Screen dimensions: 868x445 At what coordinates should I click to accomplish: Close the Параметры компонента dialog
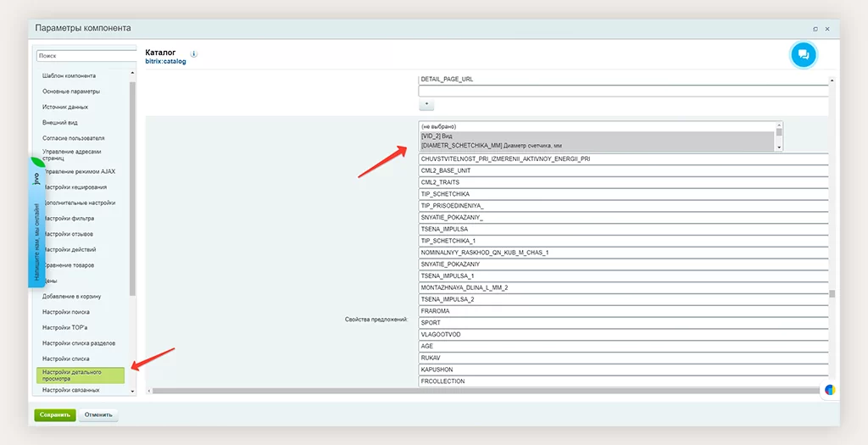[x=827, y=29]
